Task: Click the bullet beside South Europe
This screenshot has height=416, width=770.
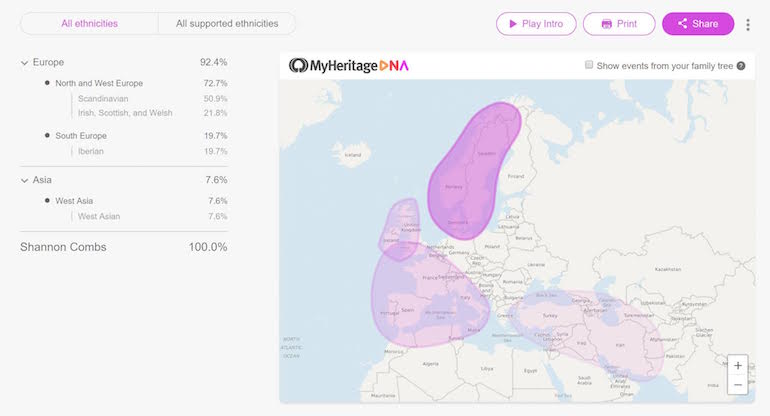Action: point(47,135)
